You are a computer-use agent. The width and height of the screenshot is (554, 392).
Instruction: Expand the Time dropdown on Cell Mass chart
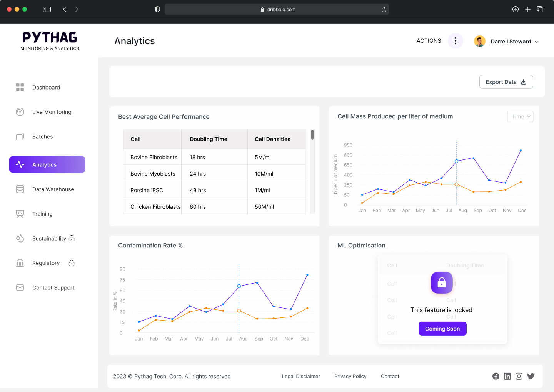pyautogui.click(x=520, y=116)
